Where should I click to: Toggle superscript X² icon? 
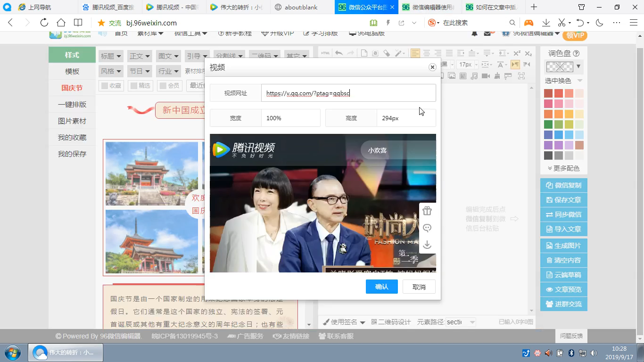517,53
